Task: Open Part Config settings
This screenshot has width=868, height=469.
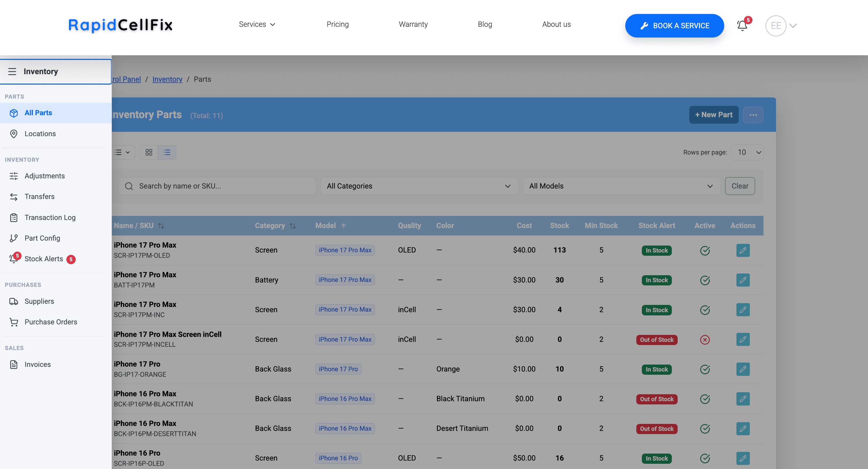Action: point(56,238)
